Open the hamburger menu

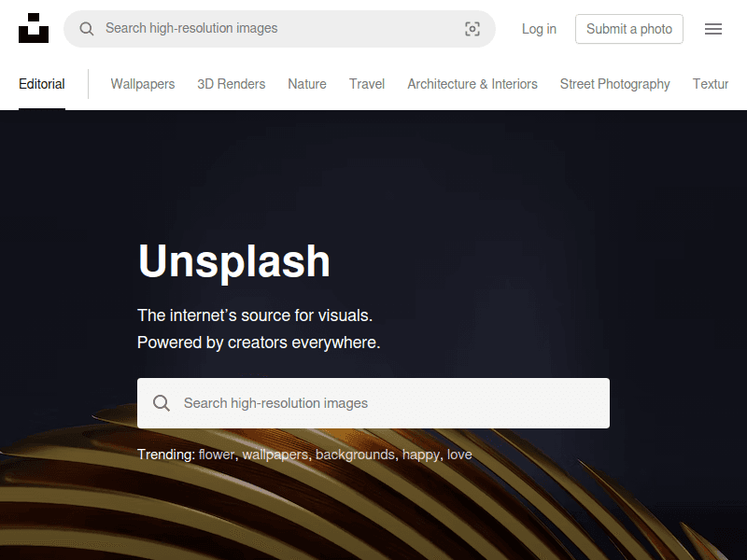click(x=713, y=29)
